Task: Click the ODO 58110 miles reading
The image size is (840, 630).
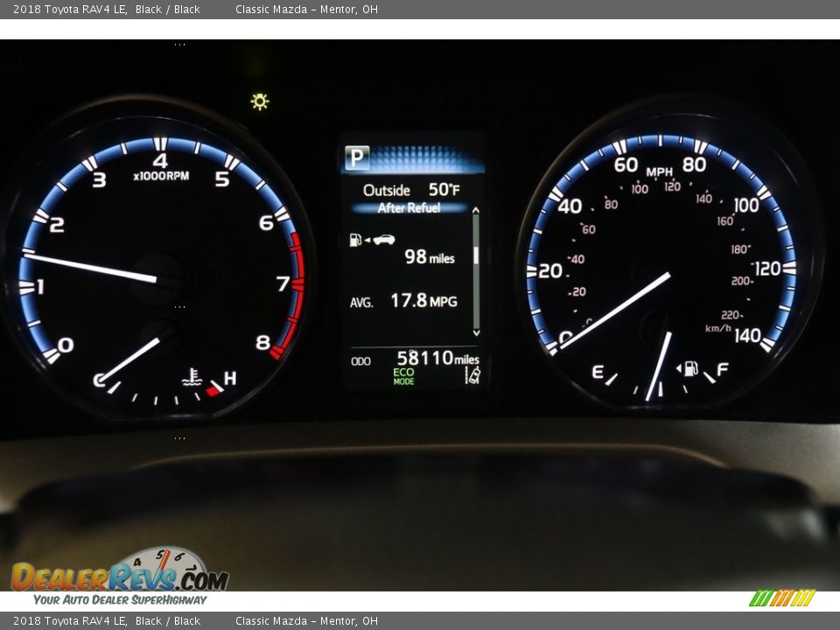Action: 415,358
